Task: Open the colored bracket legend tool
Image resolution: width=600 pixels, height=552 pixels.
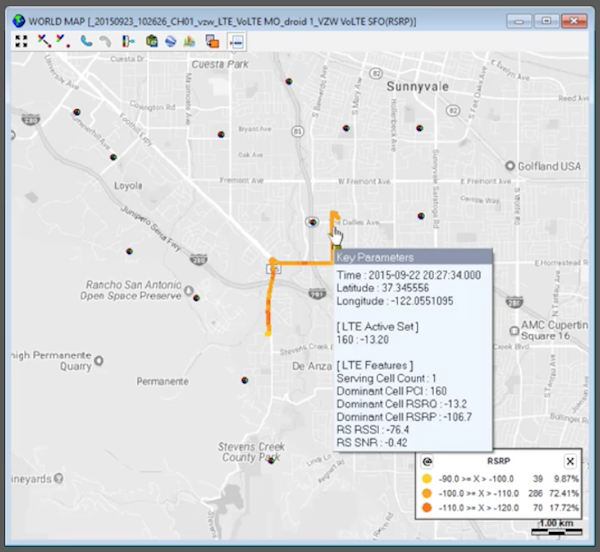Action: click(128, 41)
